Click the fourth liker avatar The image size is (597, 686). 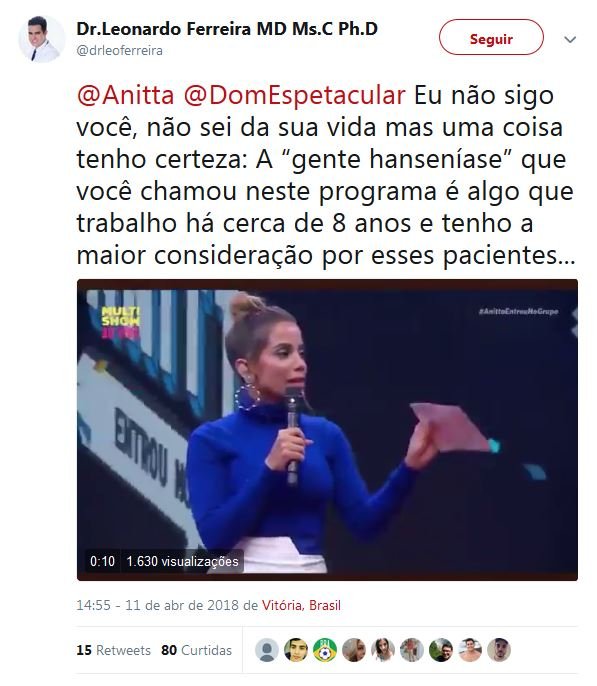354,650
